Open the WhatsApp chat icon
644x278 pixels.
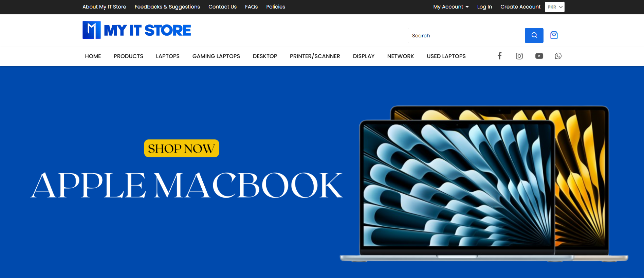pos(558,56)
